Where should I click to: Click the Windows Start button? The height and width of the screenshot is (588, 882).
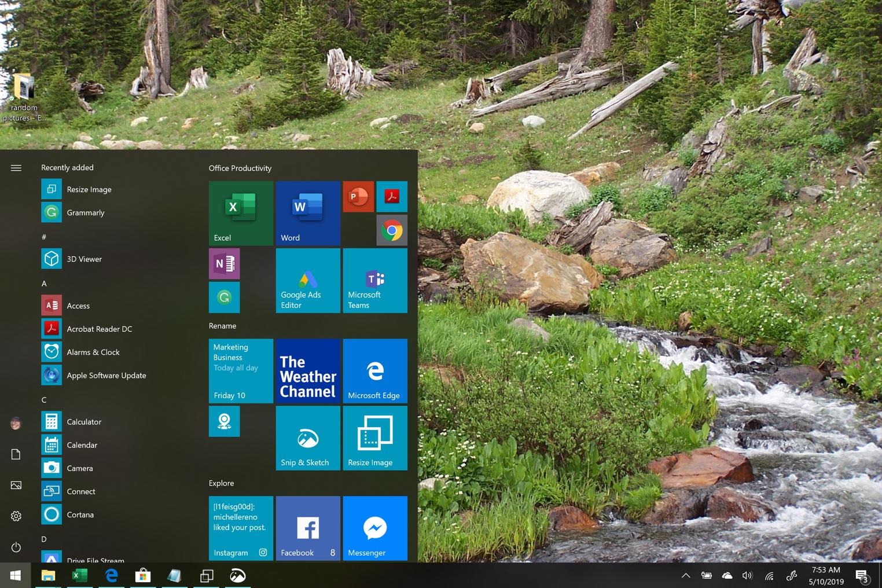click(16, 575)
